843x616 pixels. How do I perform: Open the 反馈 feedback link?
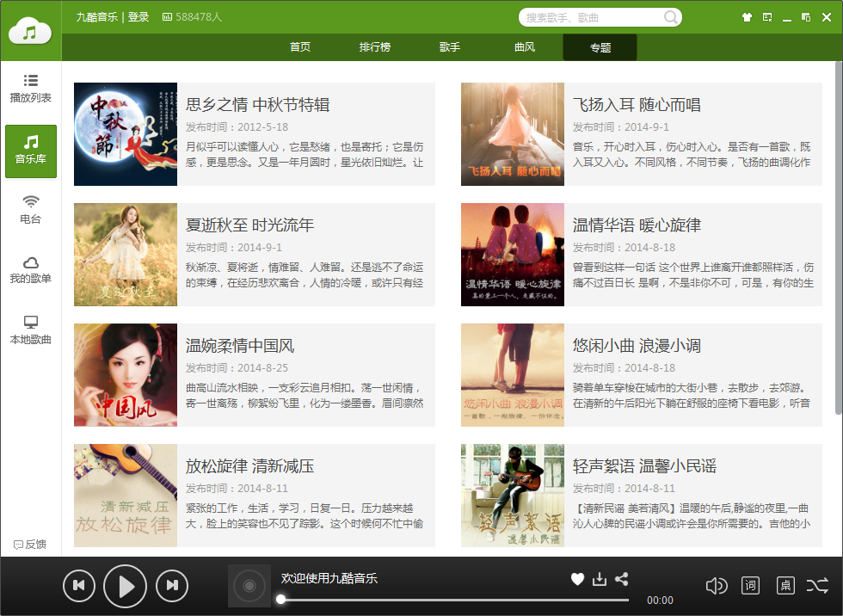click(30, 544)
